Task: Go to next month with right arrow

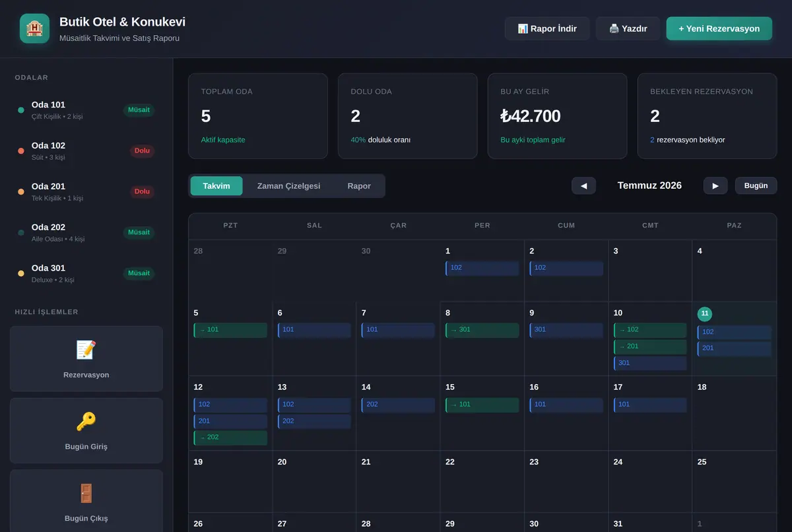Action: [x=715, y=185]
